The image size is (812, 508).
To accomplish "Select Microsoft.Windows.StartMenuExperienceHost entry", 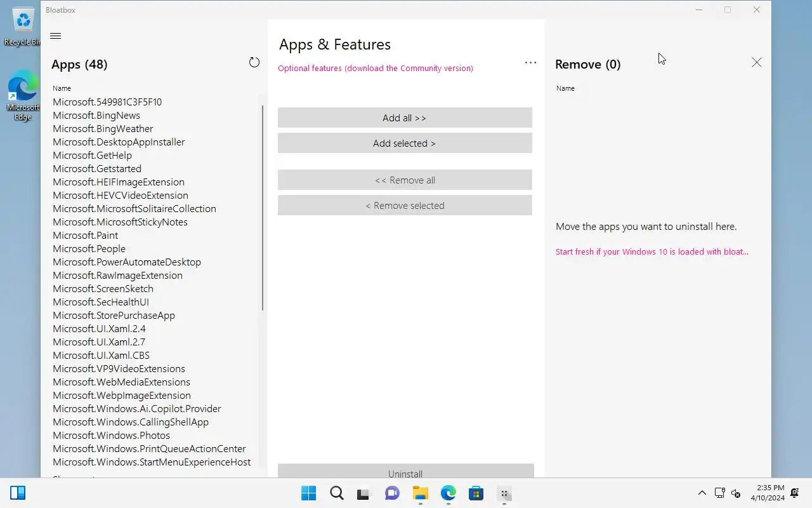I will (x=152, y=462).
